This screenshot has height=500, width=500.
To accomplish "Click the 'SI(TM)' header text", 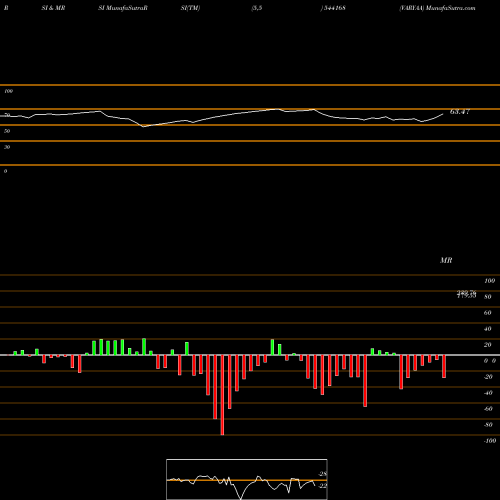I will click(x=190, y=8).
